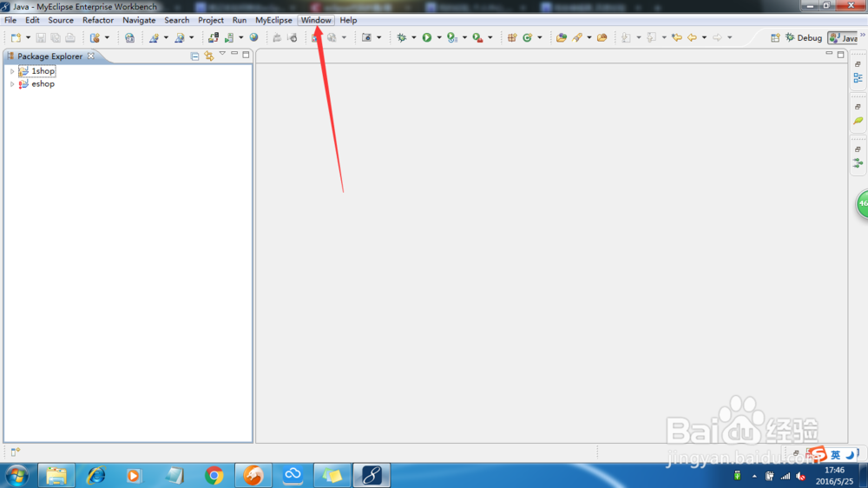Open the Edit menu
The image size is (868, 488).
point(32,20)
